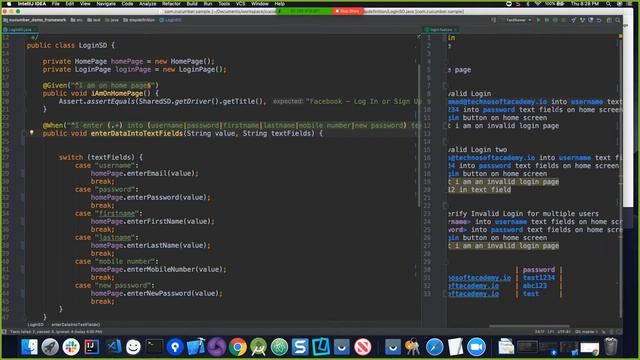Click LoginSD.java vertical scrollbar
640x360 pixels.
pos(418,135)
